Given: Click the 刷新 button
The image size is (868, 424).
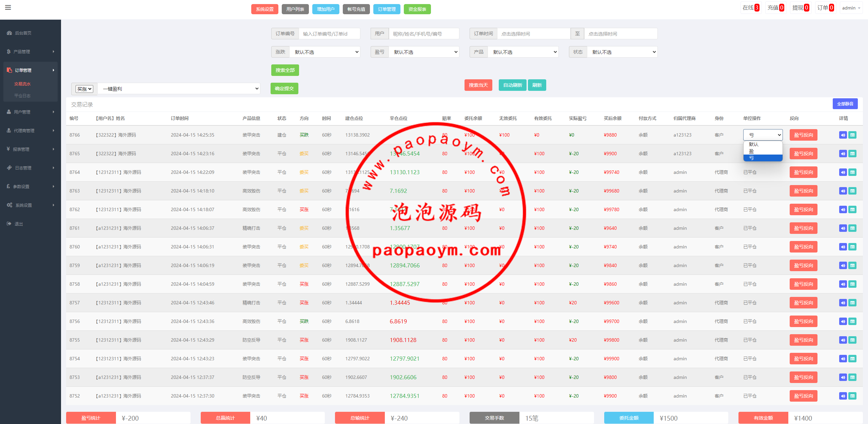Looking at the screenshot, I should (x=537, y=85).
